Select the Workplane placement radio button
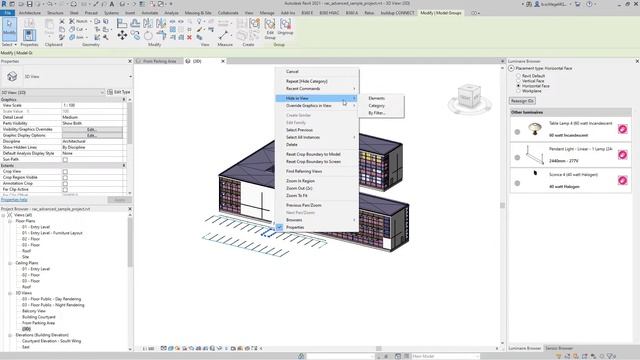 point(518,91)
